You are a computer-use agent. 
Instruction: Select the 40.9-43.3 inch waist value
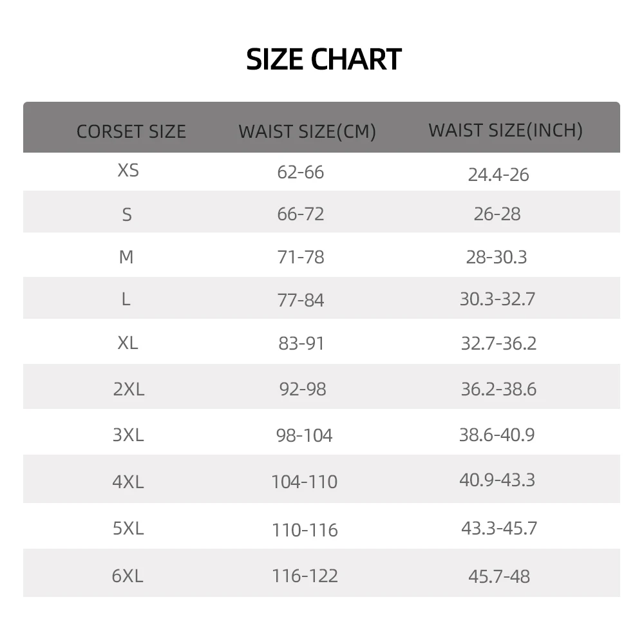(497, 480)
